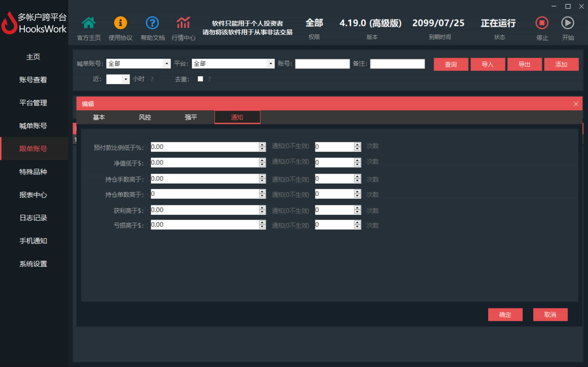
Task: Open the 近 hours dropdown
Action: (x=125, y=79)
